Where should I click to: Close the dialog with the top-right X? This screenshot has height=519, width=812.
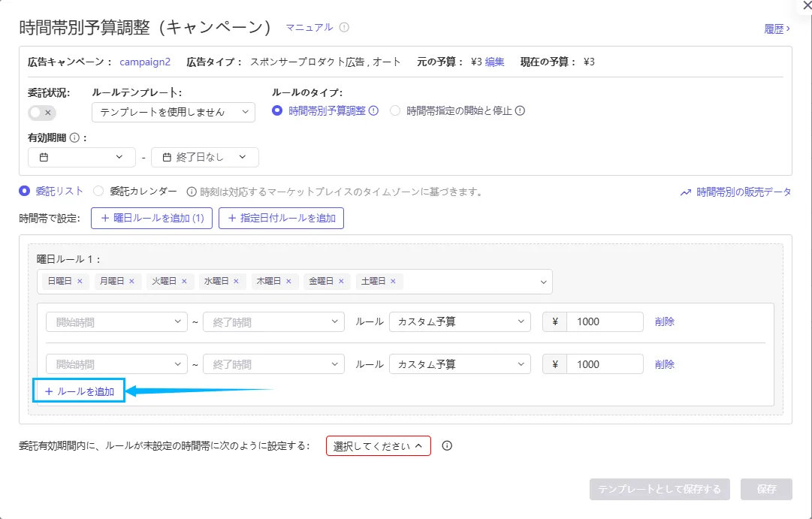click(806, 6)
